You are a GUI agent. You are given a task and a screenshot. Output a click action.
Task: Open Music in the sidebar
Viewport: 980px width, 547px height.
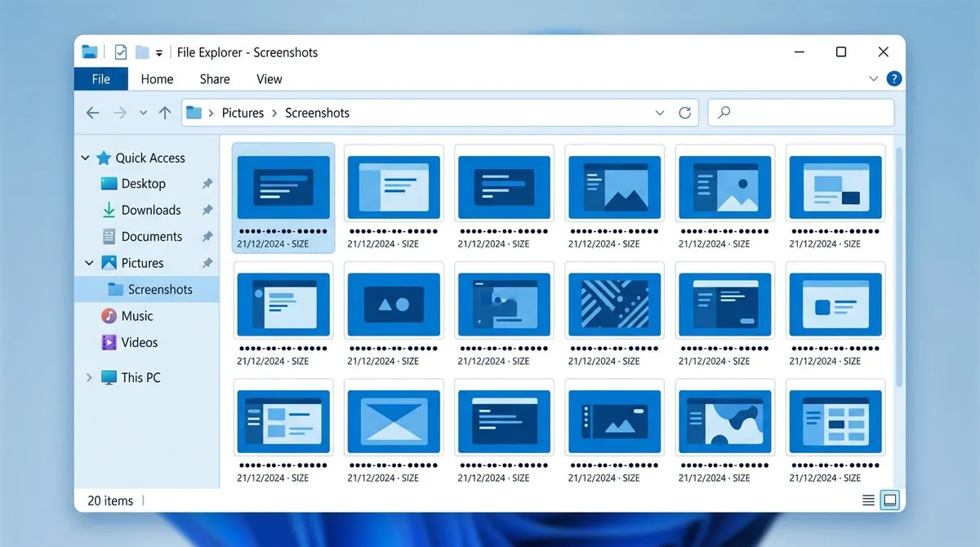coord(136,316)
